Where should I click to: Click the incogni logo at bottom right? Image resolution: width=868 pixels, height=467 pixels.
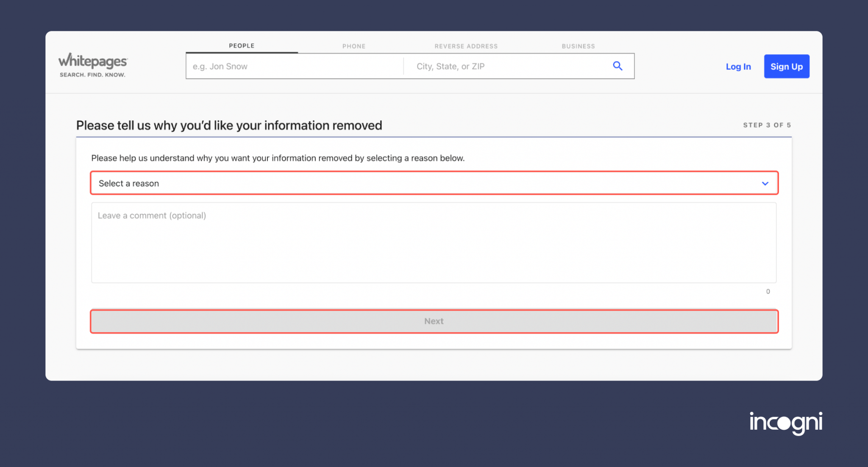786,423
